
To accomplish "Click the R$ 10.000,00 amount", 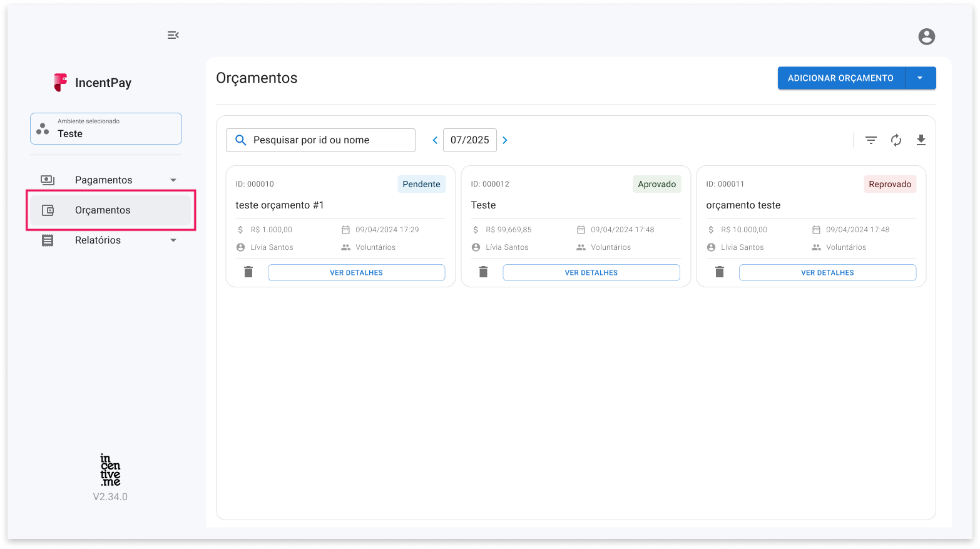I will [744, 230].
